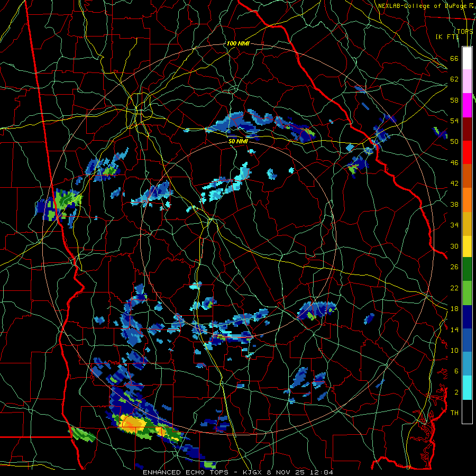Click the light pink legend swatch

tap(467, 81)
